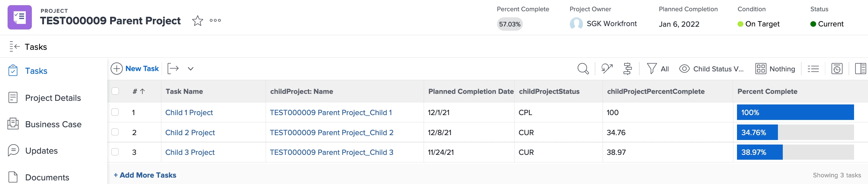The width and height of the screenshot is (868, 184).
Task: Open the Child Status view dropdown
Action: [x=711, y=69]
